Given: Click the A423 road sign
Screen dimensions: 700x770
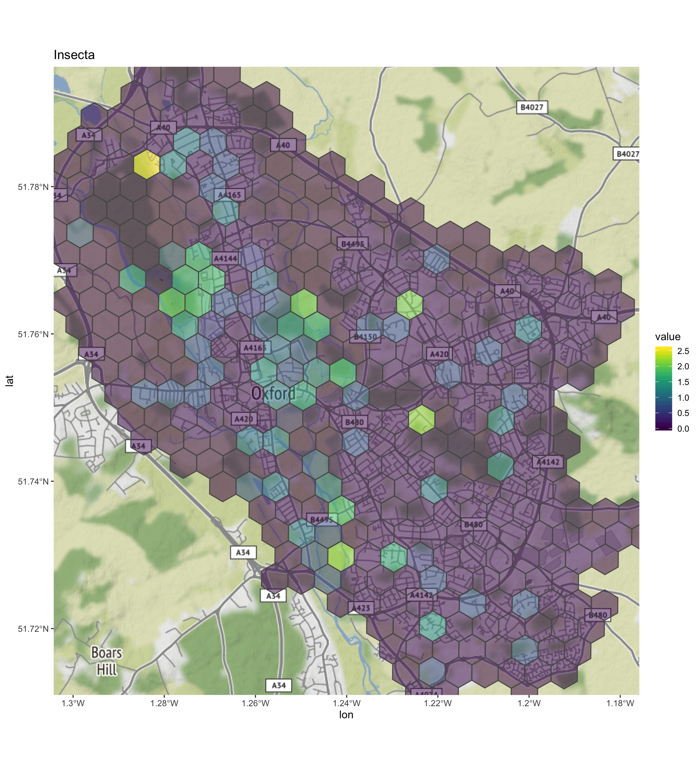Looking at the screenshot, I should tap(361, 608).
